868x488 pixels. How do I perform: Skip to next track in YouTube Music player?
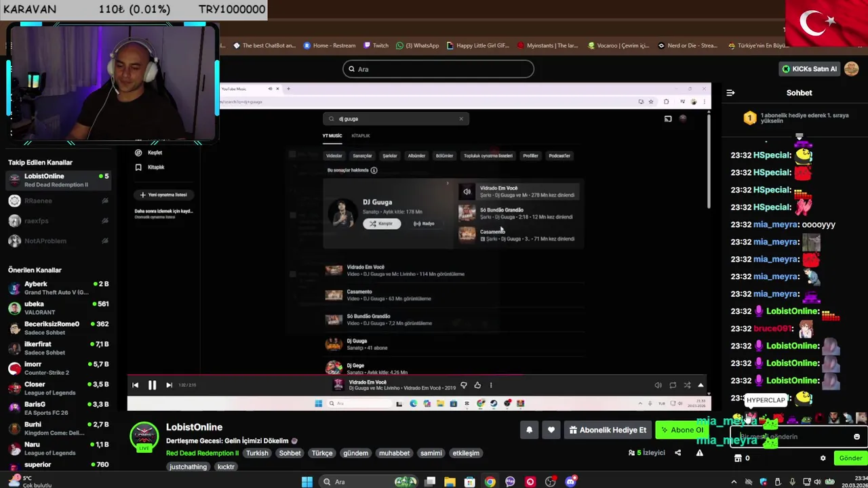click(x=169, y=385)
